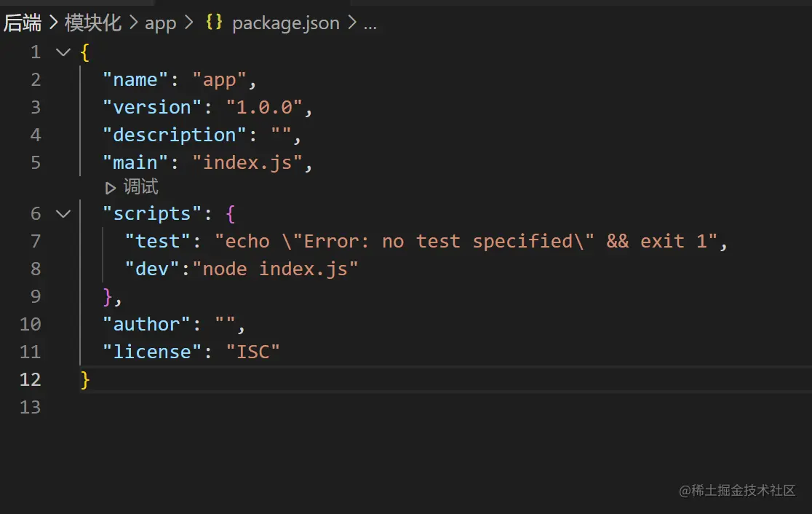Click the "index.js" main value
The image size is (812, 514).
pos(247,162)
